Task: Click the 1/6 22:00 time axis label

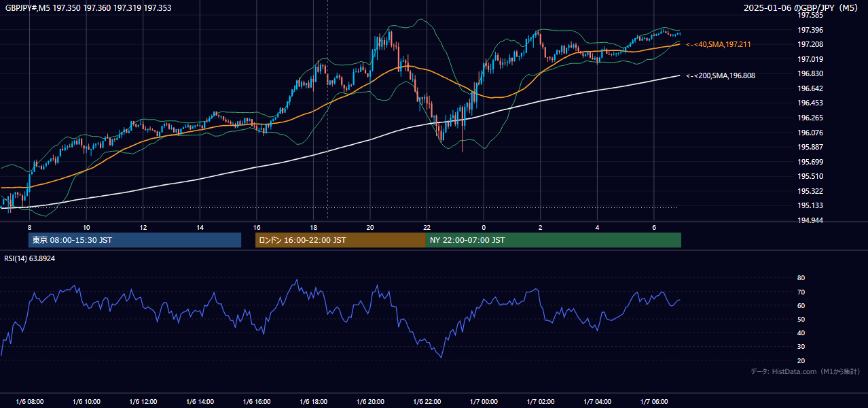Action: point(427,401)
